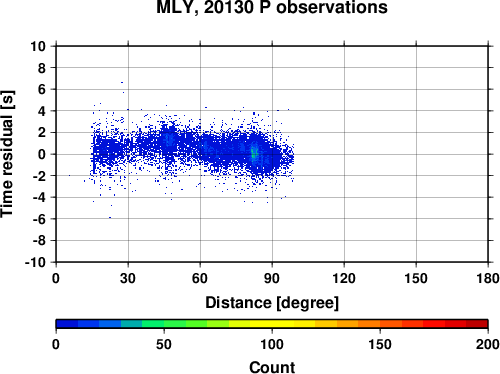Click the x-axis tick label '60'
The height and width of the screenshot is (374, 500).
200,278
